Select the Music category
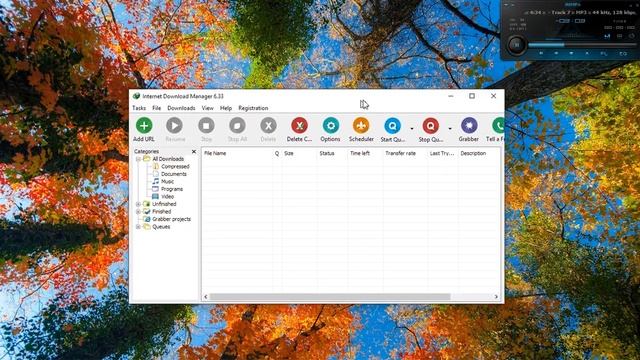The height and width of the screenshot is (360, 640). point(167,181)
